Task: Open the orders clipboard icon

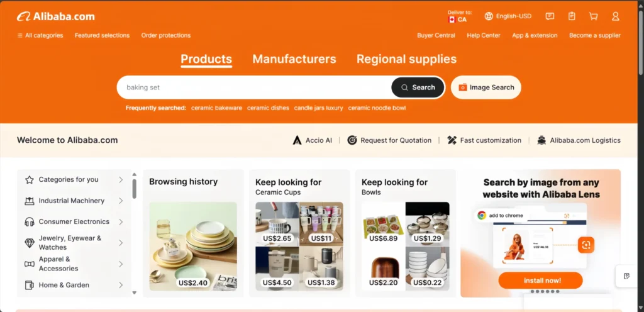Action: (572, 16)
